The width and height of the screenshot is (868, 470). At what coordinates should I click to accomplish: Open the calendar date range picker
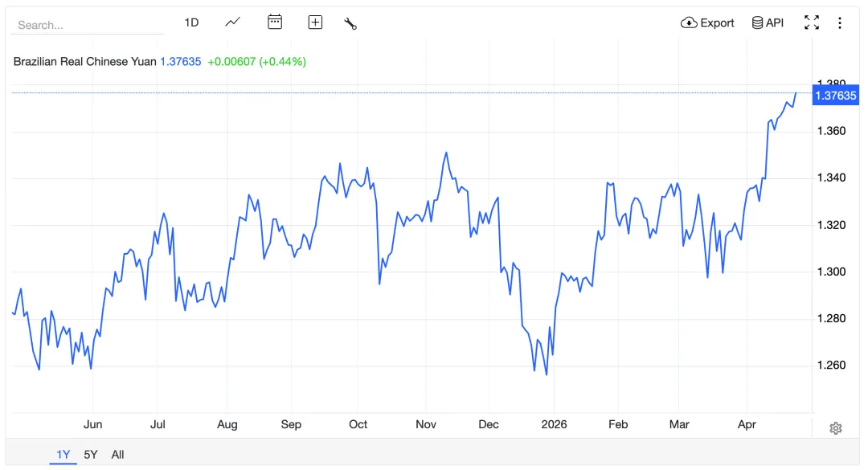click(275, 22)
